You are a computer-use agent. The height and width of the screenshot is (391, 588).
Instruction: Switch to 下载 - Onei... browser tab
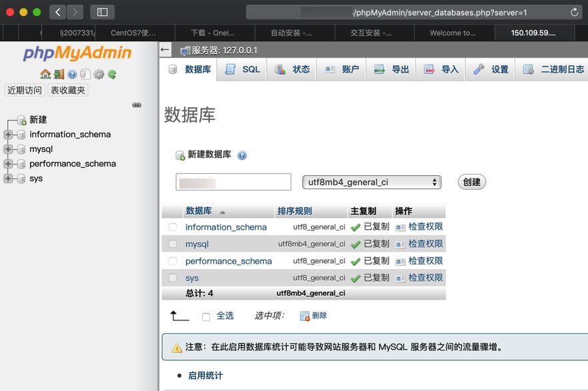215,33
